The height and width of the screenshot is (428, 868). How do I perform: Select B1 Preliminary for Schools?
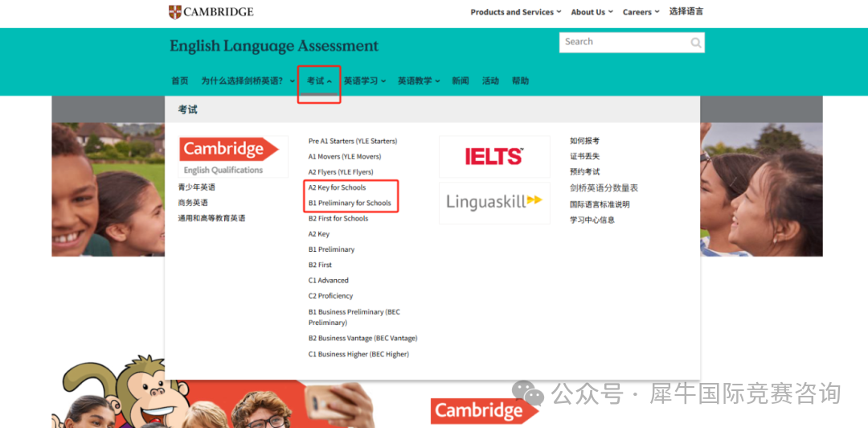pos(350,203)
